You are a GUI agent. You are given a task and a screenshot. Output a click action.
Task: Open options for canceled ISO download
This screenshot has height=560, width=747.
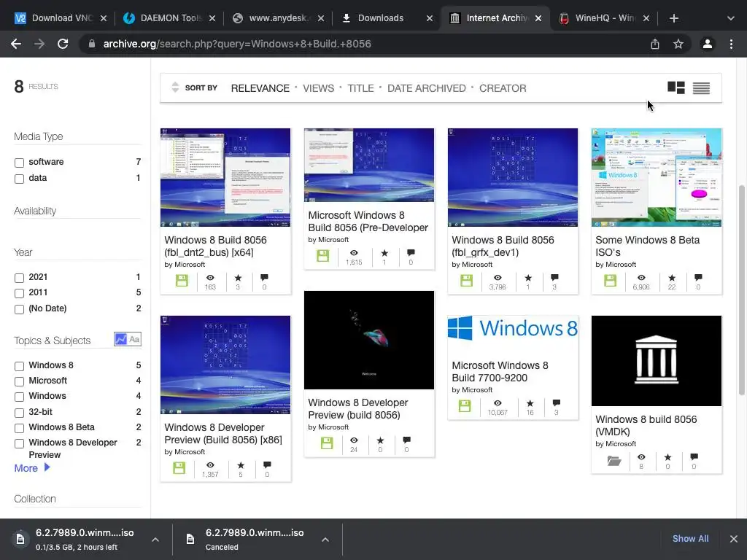(x=325, y=540)
